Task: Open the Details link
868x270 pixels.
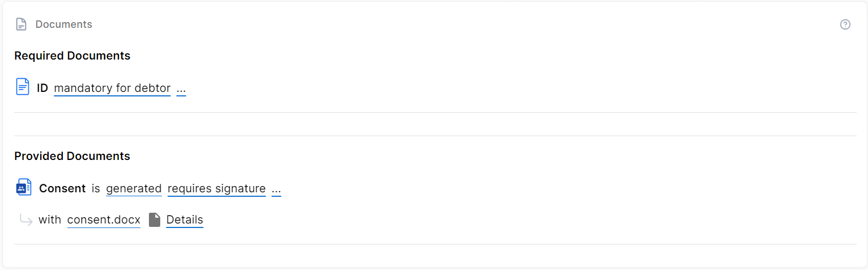Action: [x=185, y=220]
